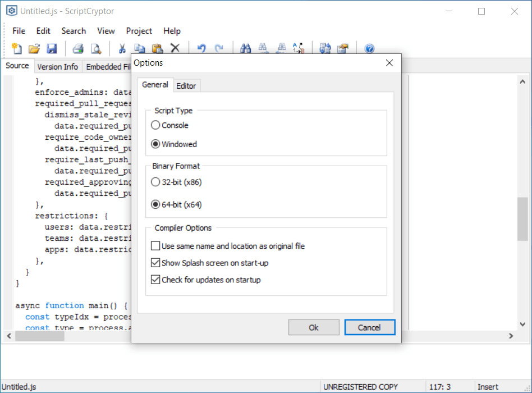Click the Find Next toolbar icon
This screenshot has height=393, width=532.
pyautogui.click(x=263, y=48)
